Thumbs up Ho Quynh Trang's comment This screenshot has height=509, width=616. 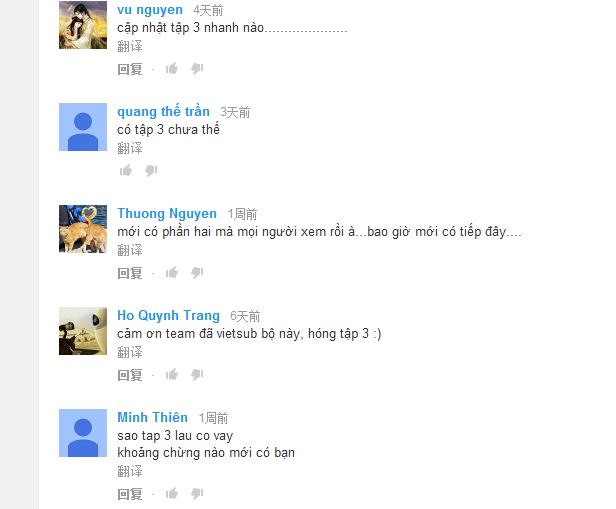tap(172, 375)
